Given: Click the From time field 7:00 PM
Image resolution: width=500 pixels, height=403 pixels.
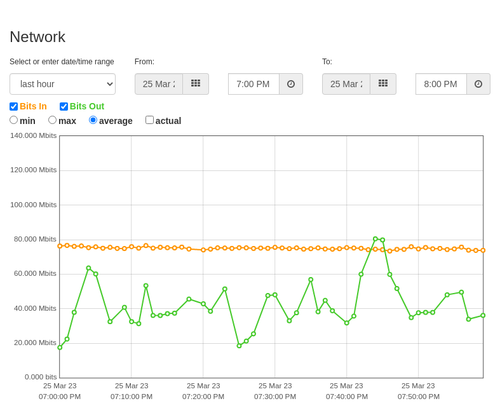Looking at the screenshot, I should click(x=254, y=84).
